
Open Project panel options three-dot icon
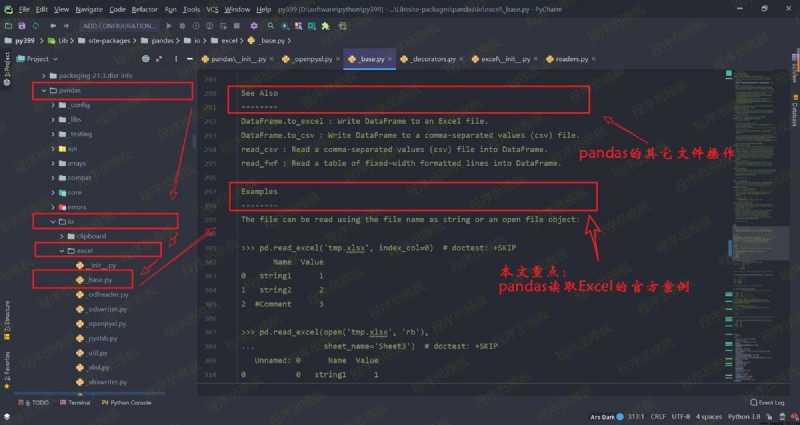(176, 59)
